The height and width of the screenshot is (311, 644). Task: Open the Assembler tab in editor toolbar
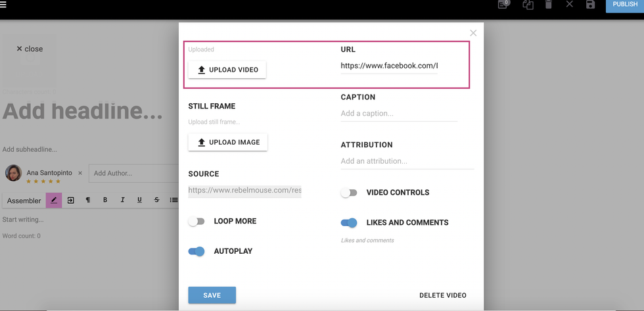24,201
